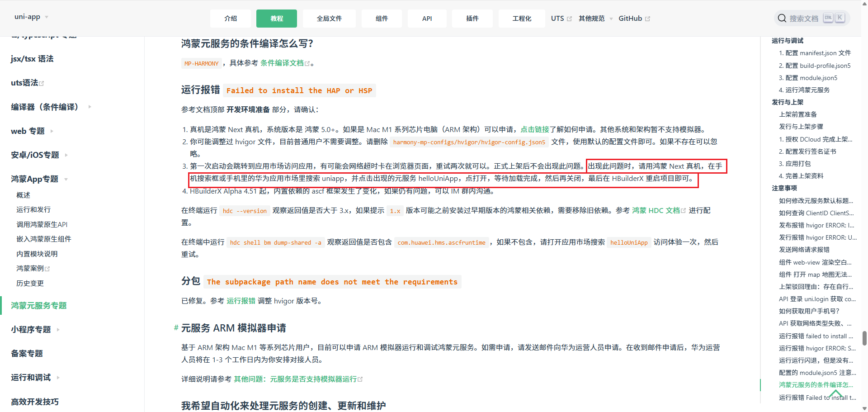Open 运行和发行 sidebar item
The height and width of the screenshot is (412, 868).
pyautogui.click(x=33, y=209)
